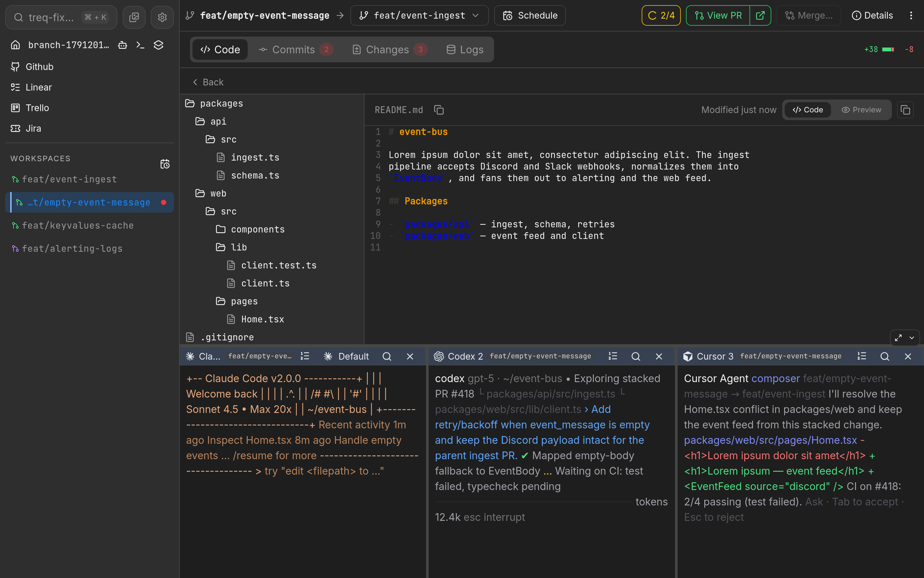924x578 pixels.
Task: Search within the Codex 2 panel
Action: pos(636,356)
